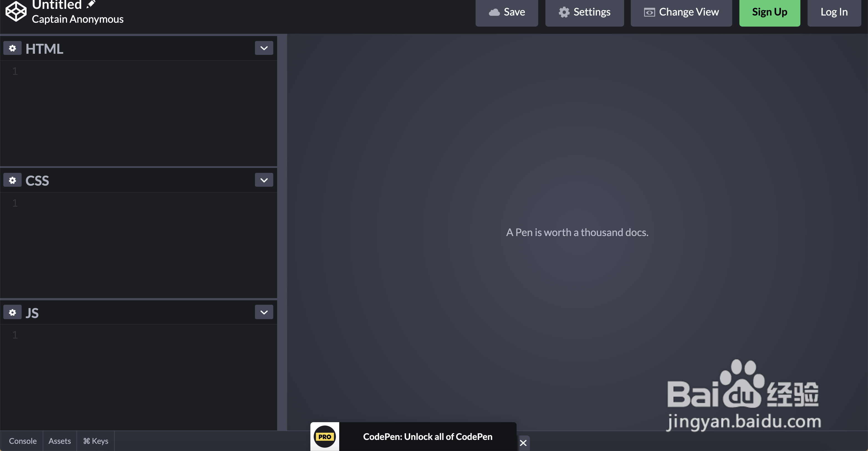
Task: Click the Log In button
Action: (x=834, y=11)
